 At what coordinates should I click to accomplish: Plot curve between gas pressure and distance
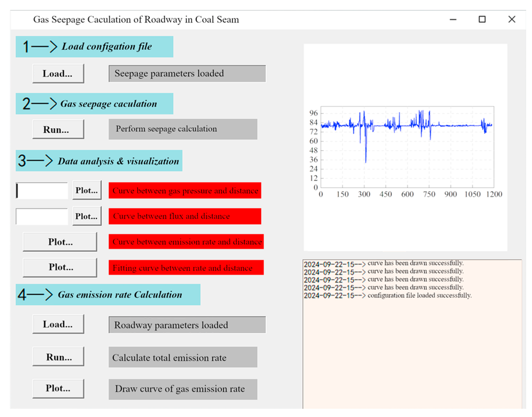pos(87,190)
